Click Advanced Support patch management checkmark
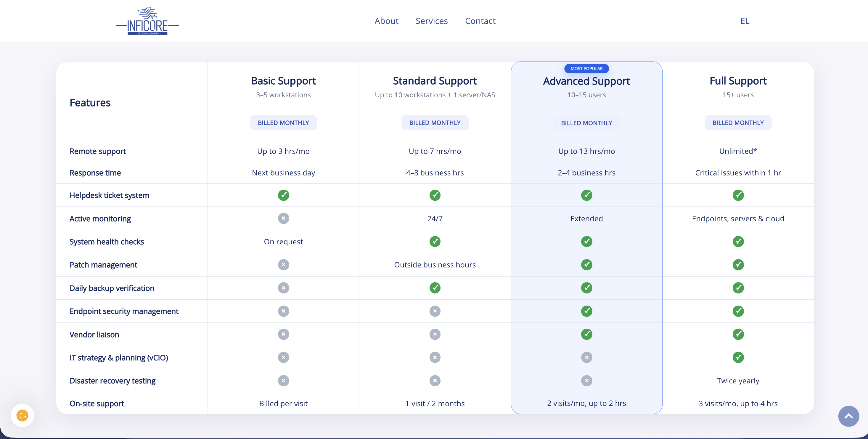The height and width of the screenshot is (439, 868). [586, 264]
